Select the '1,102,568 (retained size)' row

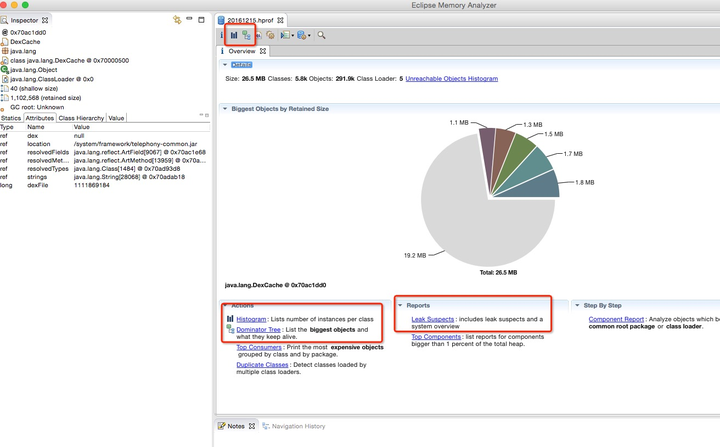click(45, 97)
